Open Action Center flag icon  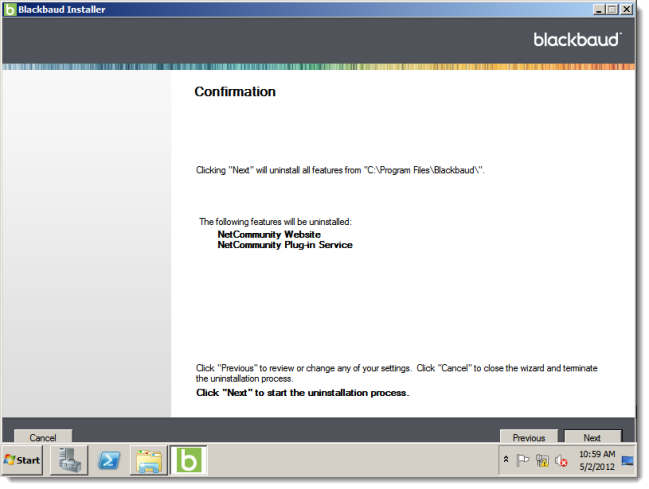click(x=523, y=460)
